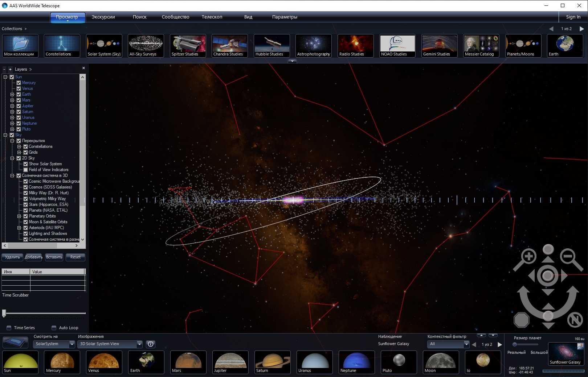Open the 3D Solar System View dropdown
This screenshot has width=588, height=377.
110,344
